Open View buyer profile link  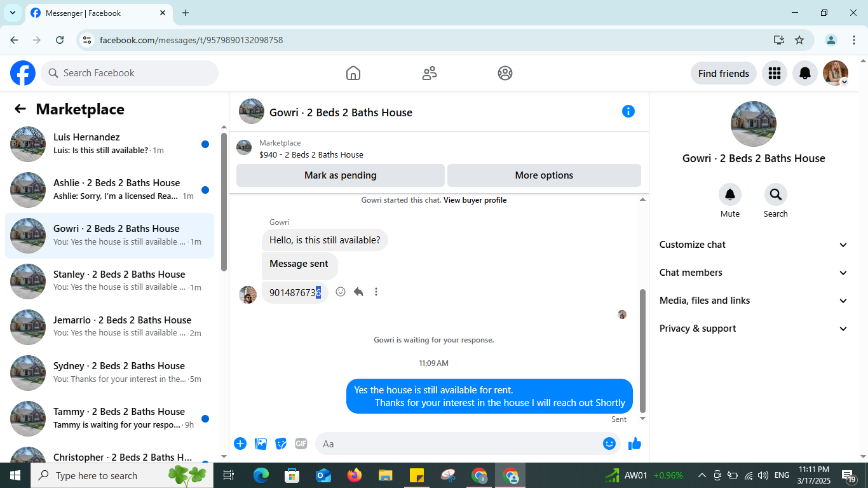[x=475, y=200]
